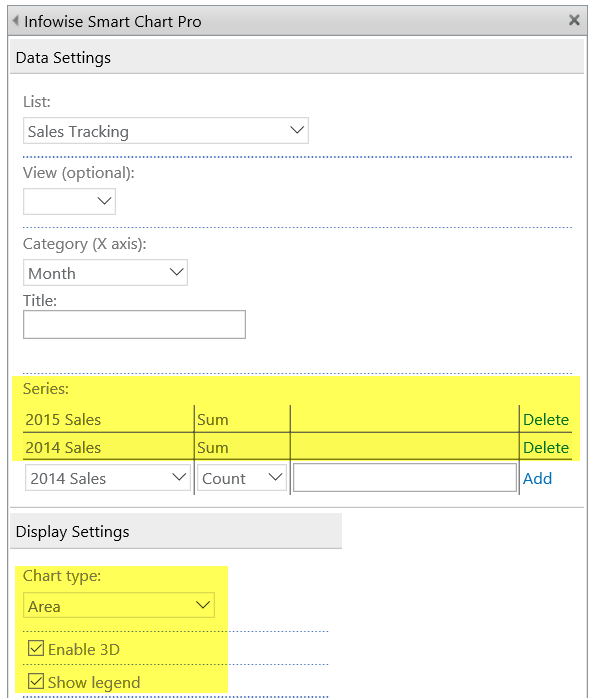Collapse the Display Settings section header
This screenshot has height=698, width=596.
176,532
